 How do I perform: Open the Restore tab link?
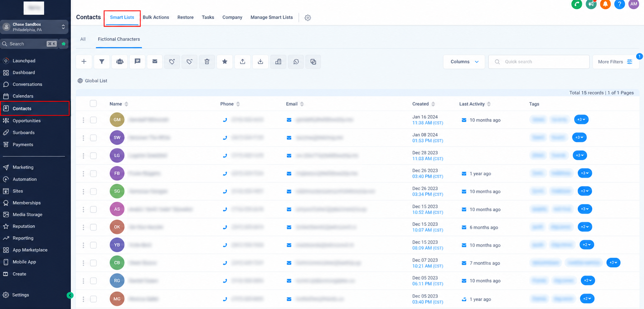[x=185, y=17]
